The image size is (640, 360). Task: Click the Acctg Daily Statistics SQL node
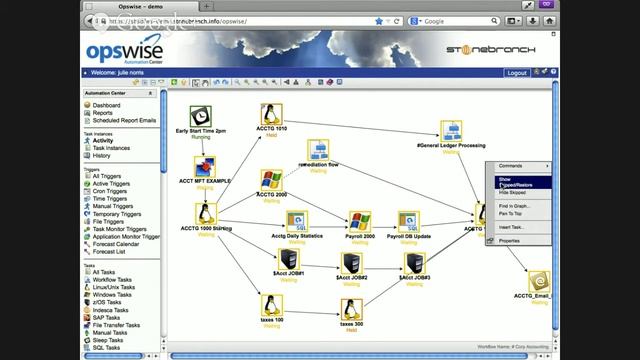coord(297,222)
